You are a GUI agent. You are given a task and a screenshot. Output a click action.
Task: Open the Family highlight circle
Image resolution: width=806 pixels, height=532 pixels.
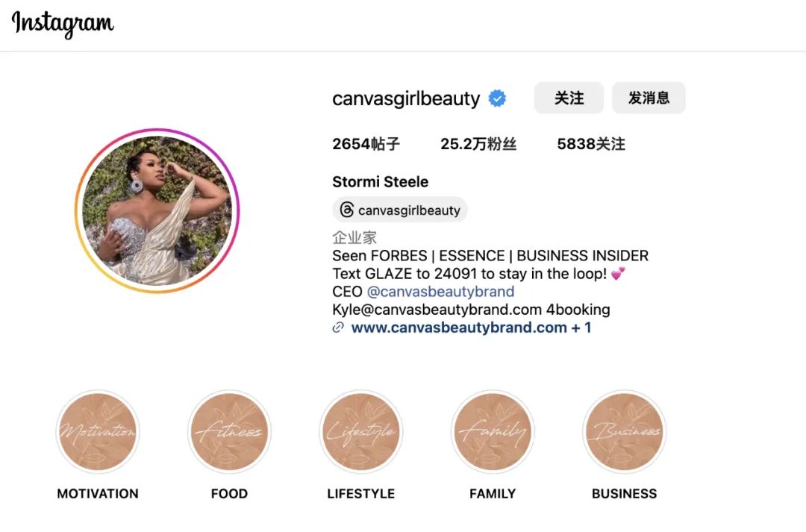click(493, 431)
